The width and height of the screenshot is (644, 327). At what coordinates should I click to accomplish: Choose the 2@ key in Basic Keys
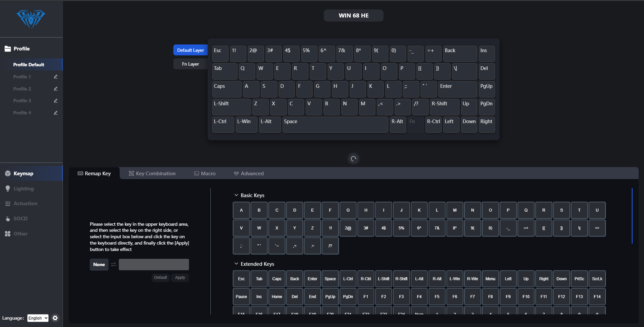tap(348, 228)
